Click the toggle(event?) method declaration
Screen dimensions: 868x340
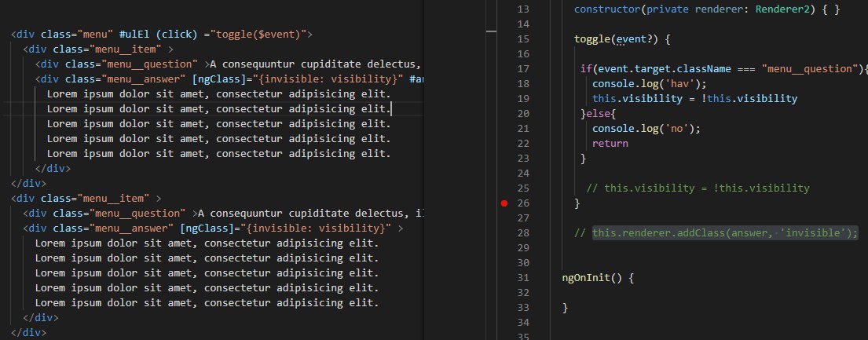[623, 39]
